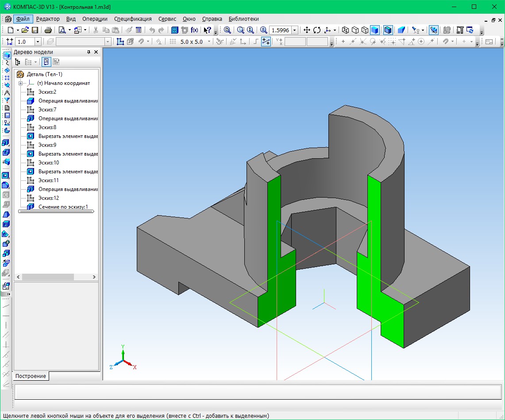Open the Библиотеки menu
This screenshot has height=420, width=505.
pos(243,19)
